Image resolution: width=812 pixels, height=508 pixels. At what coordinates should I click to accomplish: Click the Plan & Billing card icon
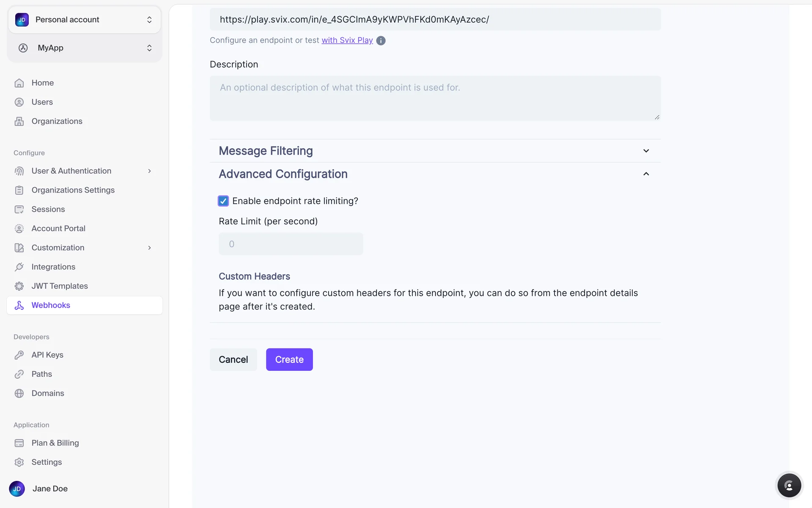click(x=19, y=443)
